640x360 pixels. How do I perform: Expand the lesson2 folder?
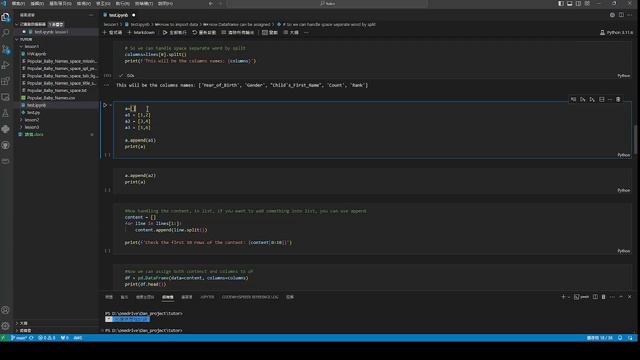coord(32,120)
